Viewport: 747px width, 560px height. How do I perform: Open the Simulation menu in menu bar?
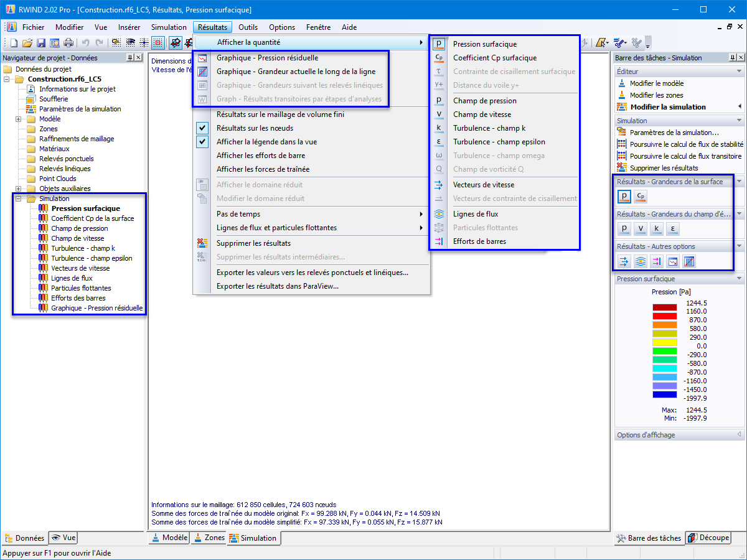pos(169,27)
